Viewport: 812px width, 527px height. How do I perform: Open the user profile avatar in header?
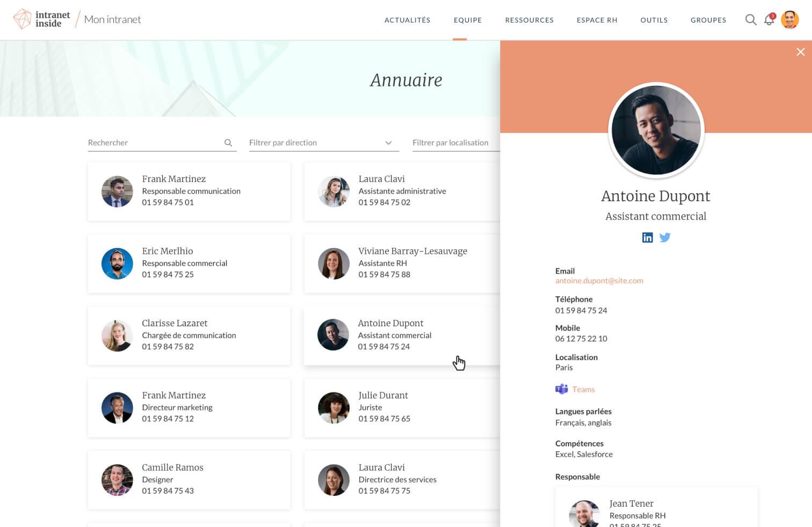[x=790, y=19]
